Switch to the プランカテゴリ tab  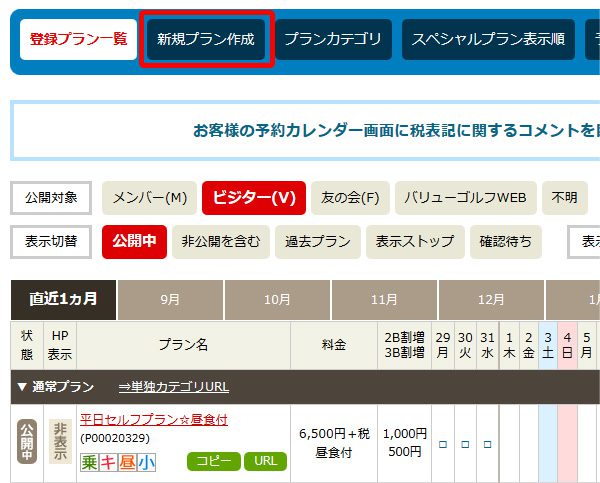point(333,39)
